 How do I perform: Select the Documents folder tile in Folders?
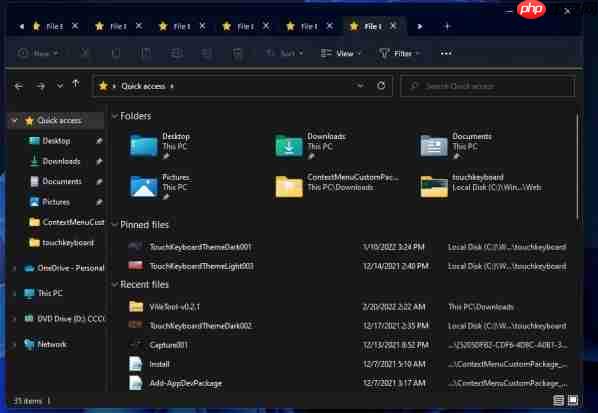point(456,146)
